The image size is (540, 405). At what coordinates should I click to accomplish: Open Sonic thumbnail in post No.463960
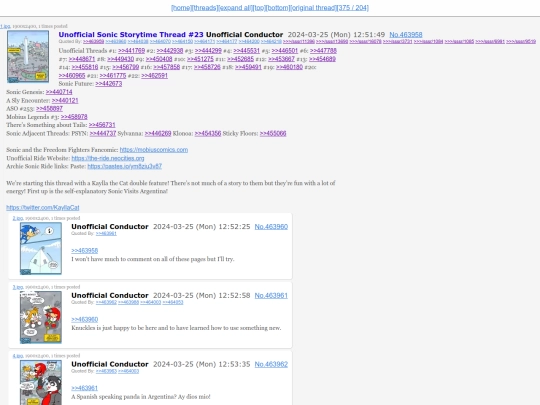coord(41,248)
